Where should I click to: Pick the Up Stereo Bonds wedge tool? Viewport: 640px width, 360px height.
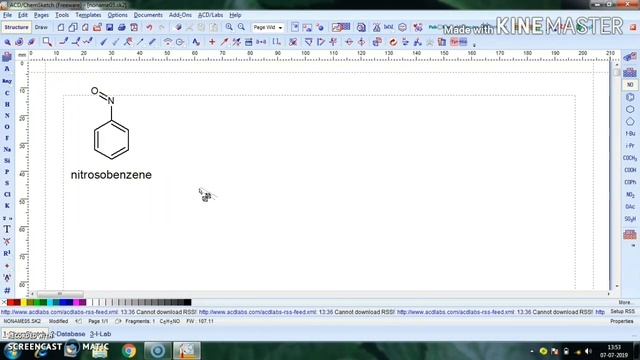click(x=104, y=42)
